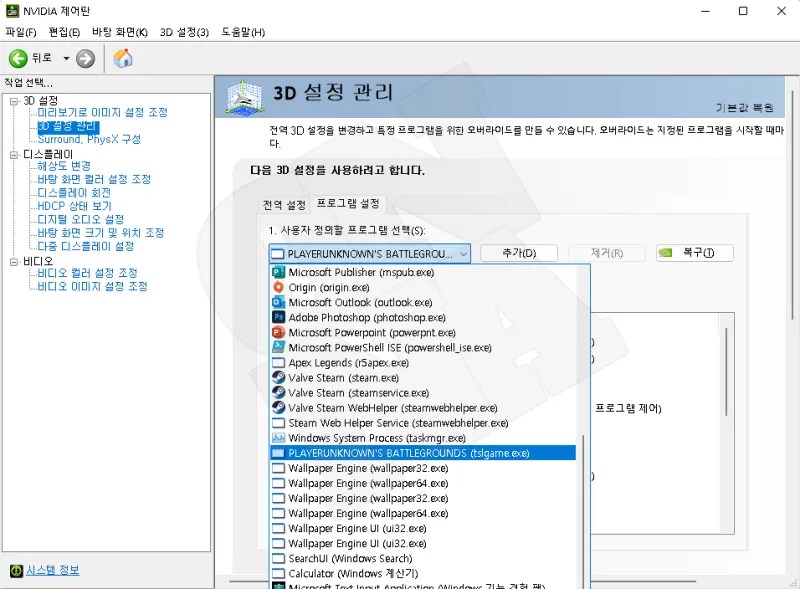The height and width of the screenshot is (589, 800).
Task: Open 도움말(H) menu
Action: (x=243, y=32)
